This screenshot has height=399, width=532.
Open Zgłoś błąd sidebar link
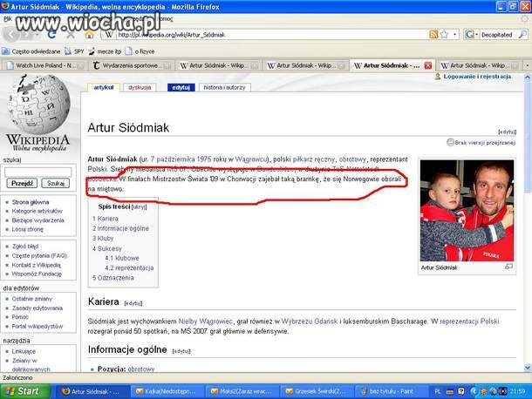[25, 247]
